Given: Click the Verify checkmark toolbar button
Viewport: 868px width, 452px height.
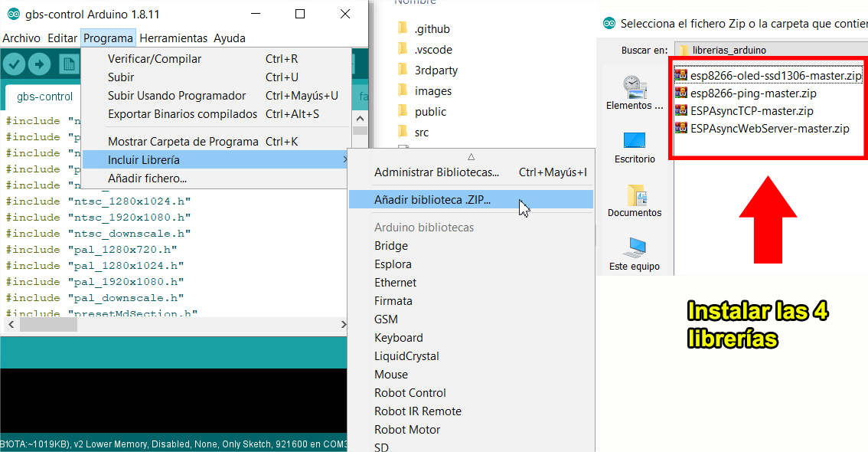Looking at the screenshot, I should (x=15, y=64).
